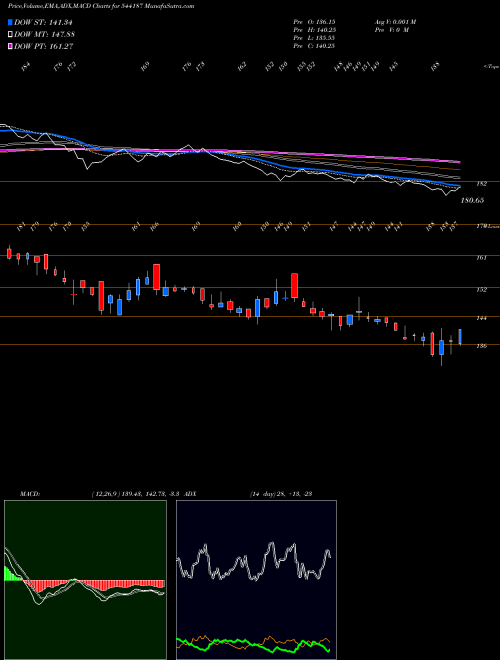
Task: Select the 'DOW ST: 141.34' legend label
Action: (x=44, y=22)
